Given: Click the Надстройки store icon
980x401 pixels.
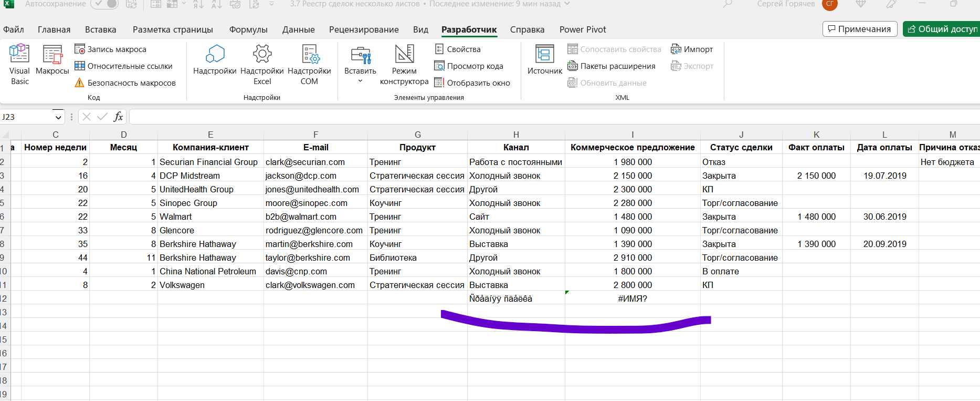Looking at the screenshot, I should [215, 60].
